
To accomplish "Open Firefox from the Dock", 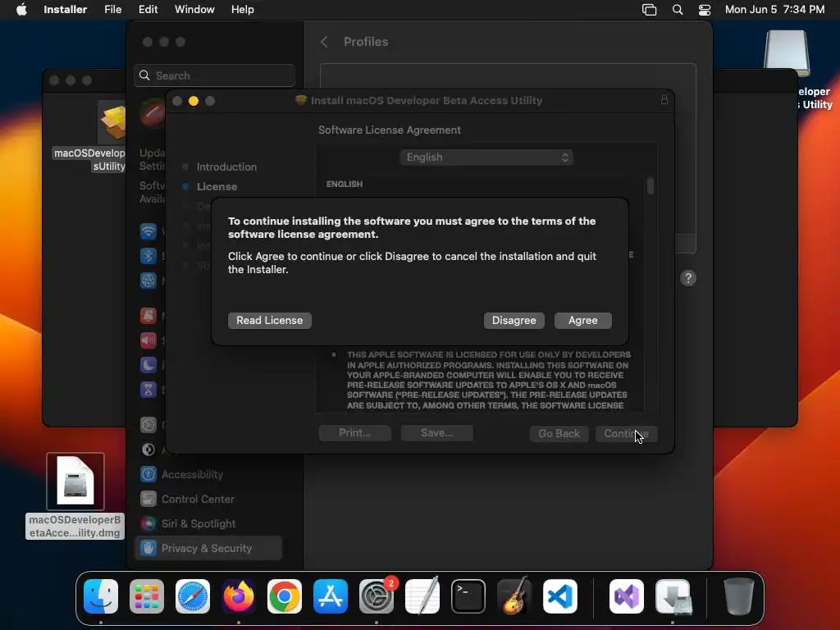I will pyautogui.click(x=239, y=596).
